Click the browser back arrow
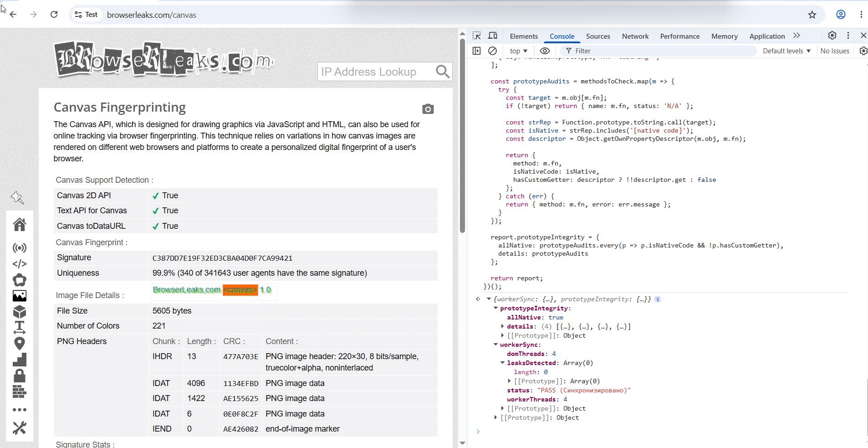The height and width of the screenshot is (448, 868). (13, 15)
